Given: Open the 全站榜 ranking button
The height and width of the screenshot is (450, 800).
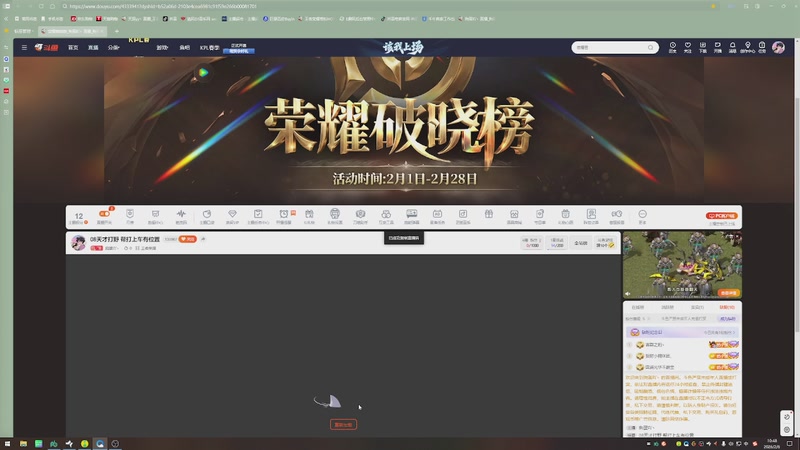Looking at the screenshot, I should point(581,243).
